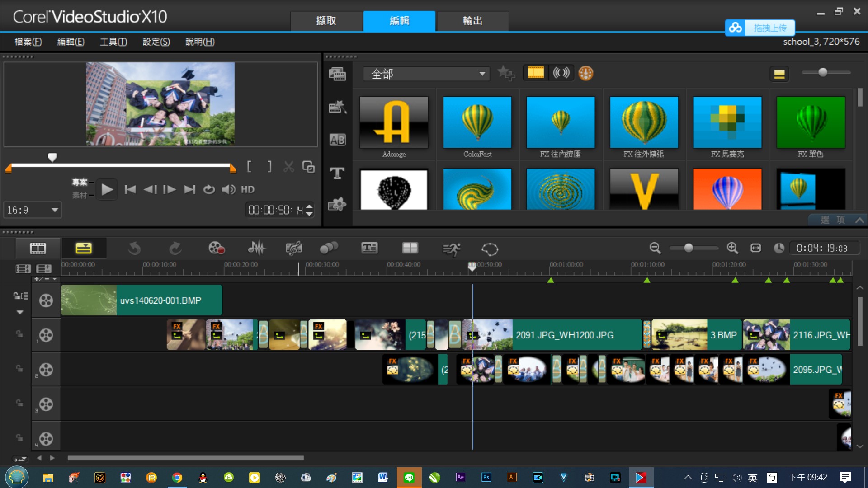
Task: Show audio filters in library
Action: coord(561,73)
